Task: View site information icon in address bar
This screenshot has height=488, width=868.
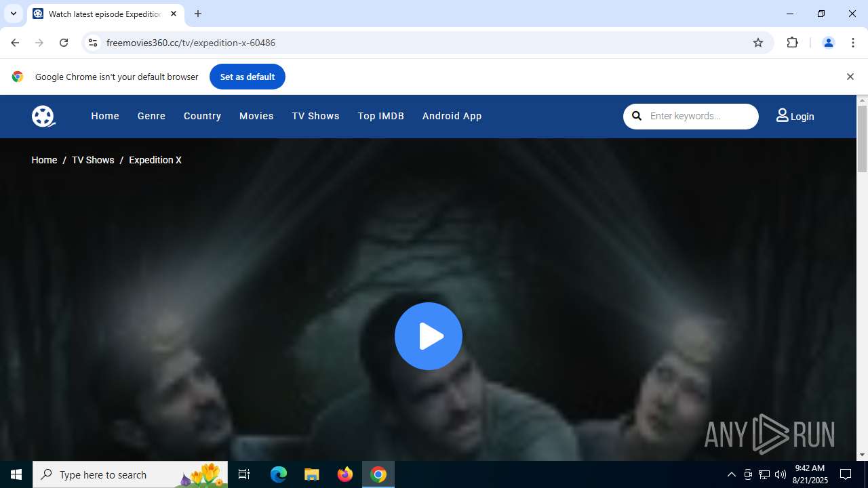Action: pyautogui.click(x=93, y=43)
